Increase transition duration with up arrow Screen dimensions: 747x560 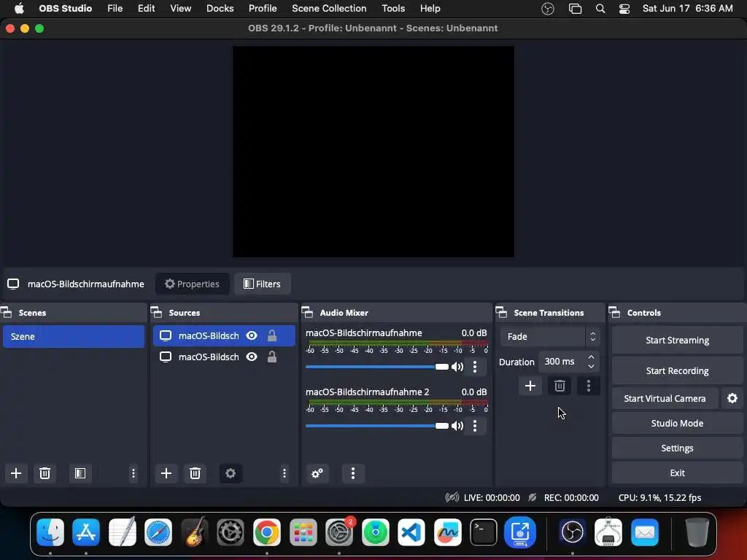(591, 357)
